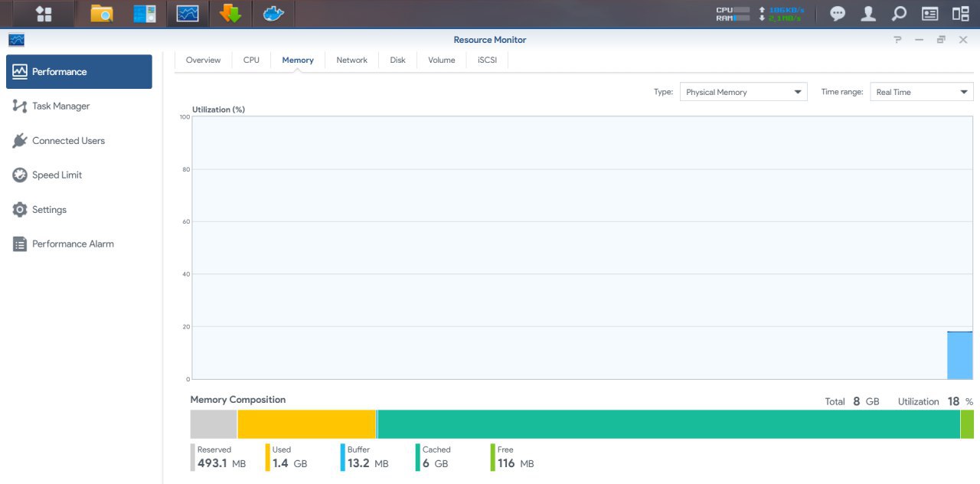Open the Pilot View layout icon
The image size is (980, 484).
(960, 14)
